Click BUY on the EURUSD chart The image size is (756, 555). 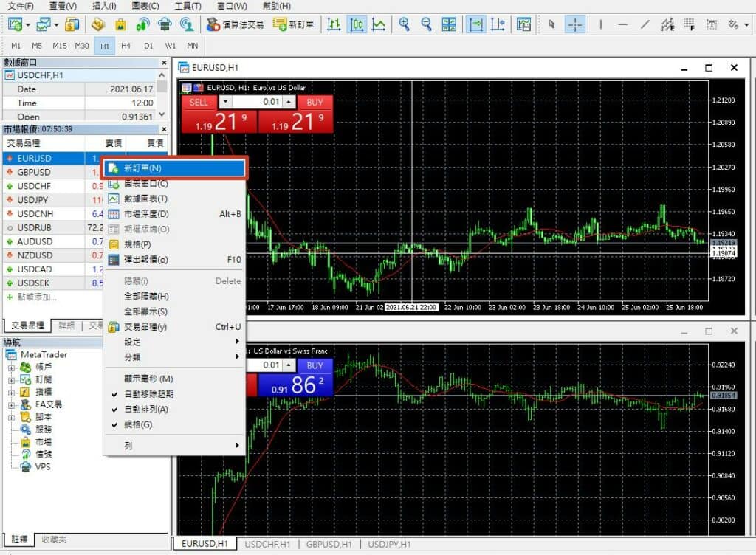pyautogui.click(x=315, y=102)
